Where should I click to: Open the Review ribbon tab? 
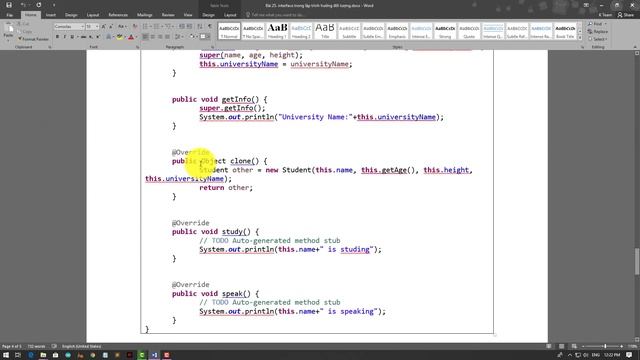168,15
